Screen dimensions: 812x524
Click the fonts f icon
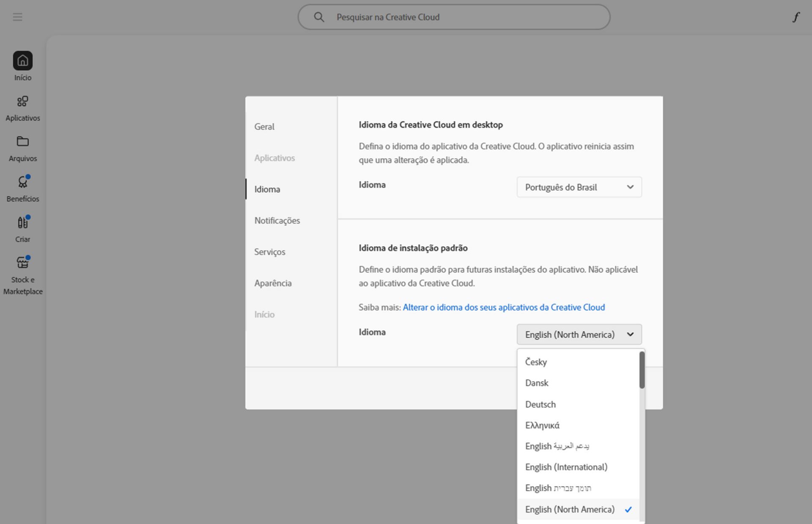pyautogui.click(x=796, y=17)
